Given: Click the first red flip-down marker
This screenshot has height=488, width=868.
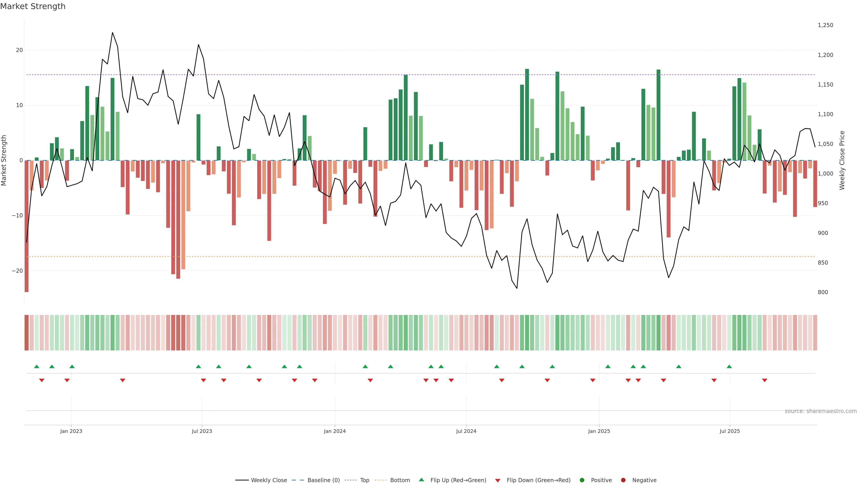Looking at the screenshot, I should 42,380.
